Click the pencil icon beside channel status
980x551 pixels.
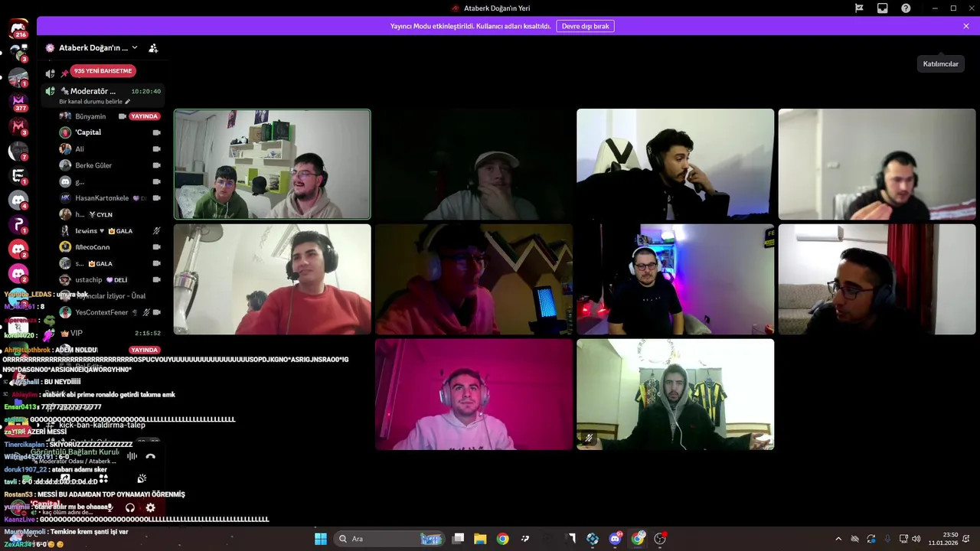click(x=128, y=102)
